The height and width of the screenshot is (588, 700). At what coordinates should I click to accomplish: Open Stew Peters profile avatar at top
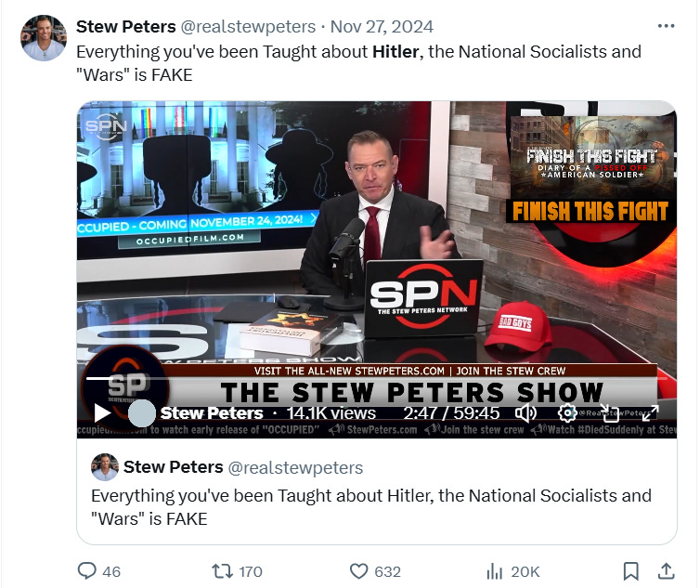44,37
